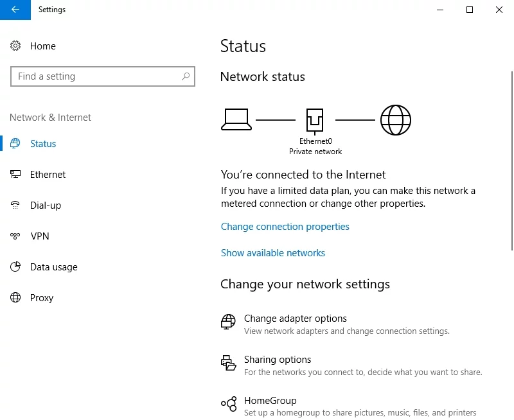Click Show available networks link
This screenshot has height=420, width=514.
pos(272,253)
